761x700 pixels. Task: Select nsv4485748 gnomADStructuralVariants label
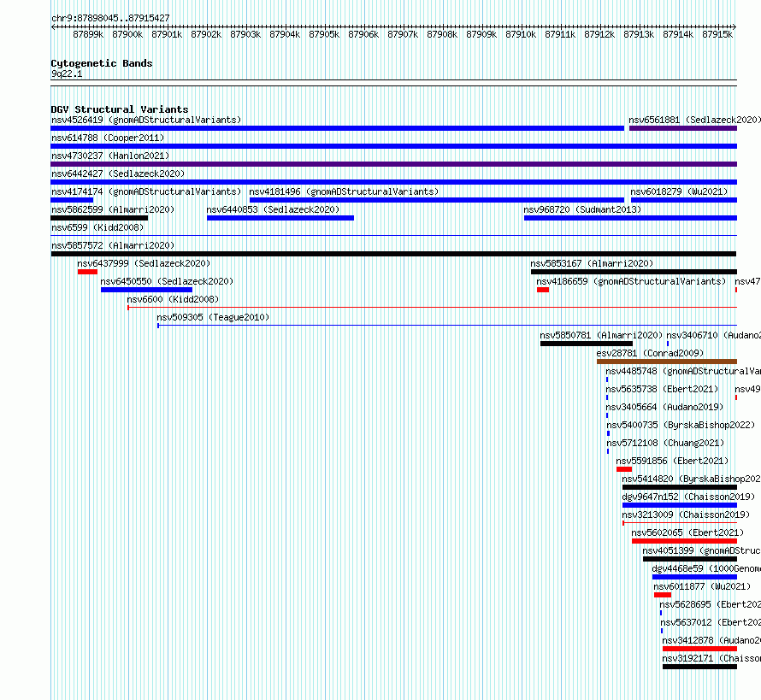click(683, 371)
